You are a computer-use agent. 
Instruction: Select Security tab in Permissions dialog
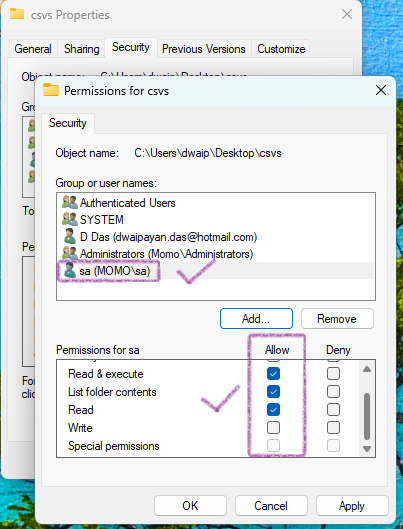68,123
